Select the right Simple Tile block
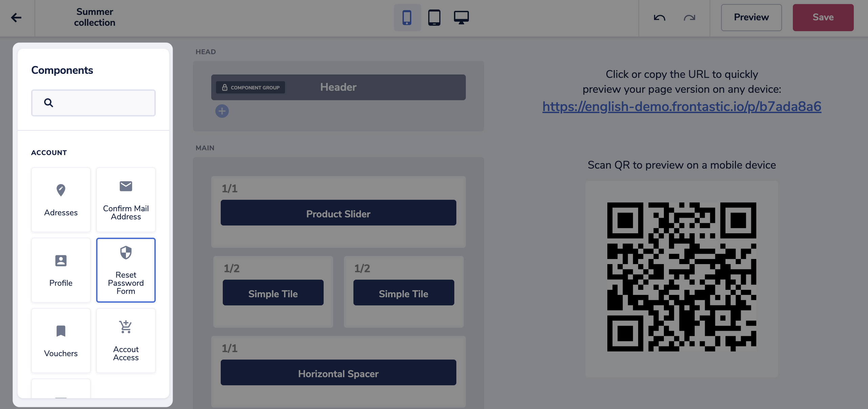Screen dimensions: 868x409 point(404,293)
